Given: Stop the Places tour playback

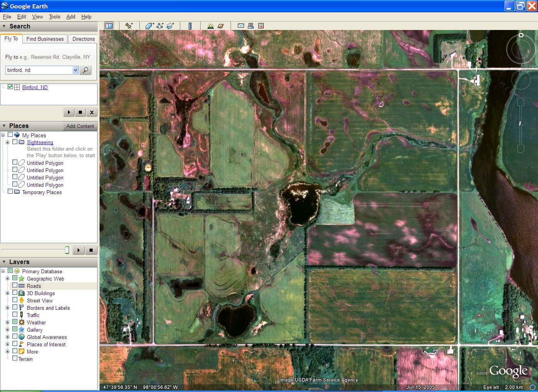Looking at the screenshot, I should [91, 250].
